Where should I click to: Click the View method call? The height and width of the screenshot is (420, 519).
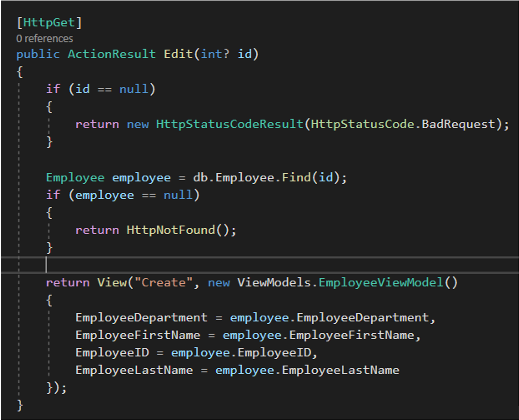[x=112, y=283]
